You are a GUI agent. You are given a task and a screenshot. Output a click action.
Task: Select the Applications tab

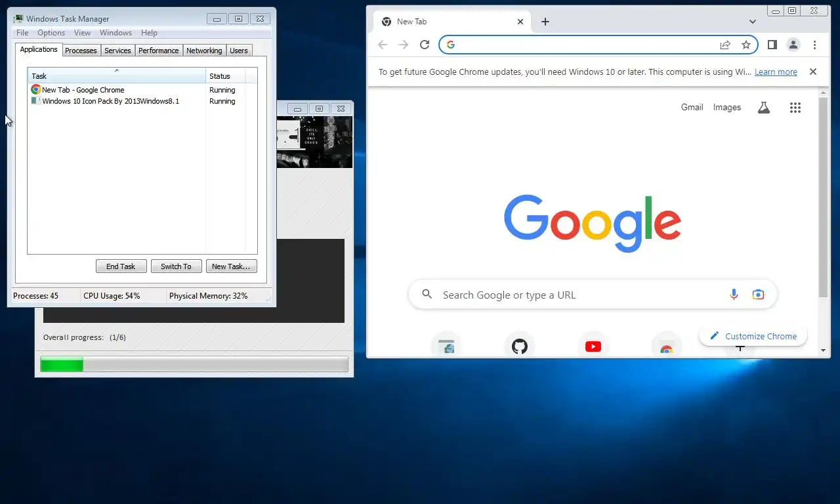coord(39,50)
